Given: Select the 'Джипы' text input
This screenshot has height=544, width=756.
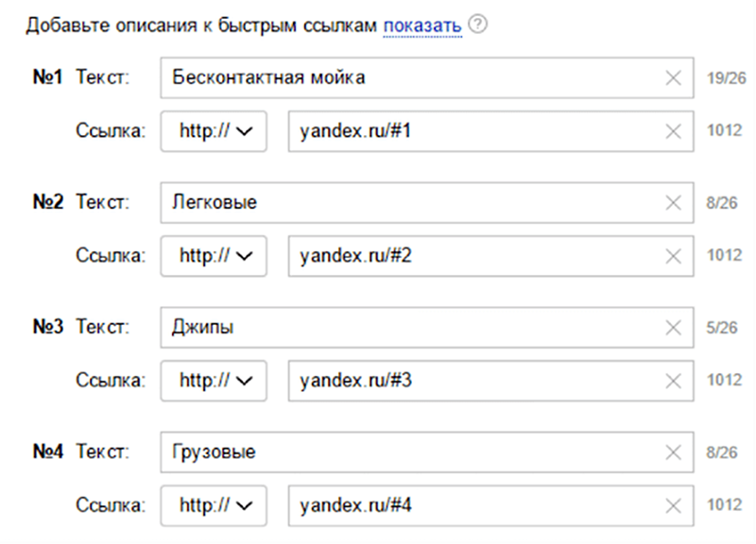Looking at the screenshot, I should tap(406, 328).
